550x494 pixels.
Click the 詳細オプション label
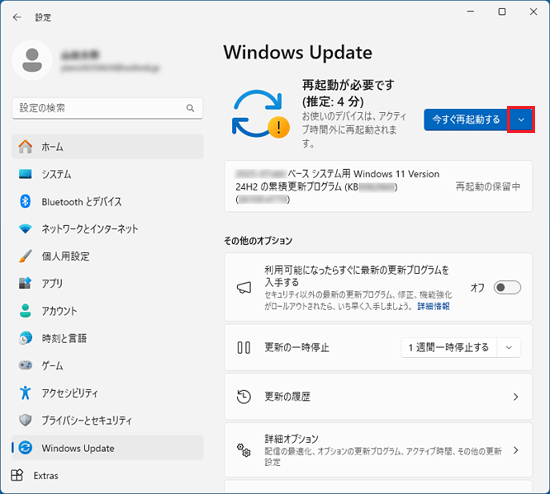coord(291,439)
